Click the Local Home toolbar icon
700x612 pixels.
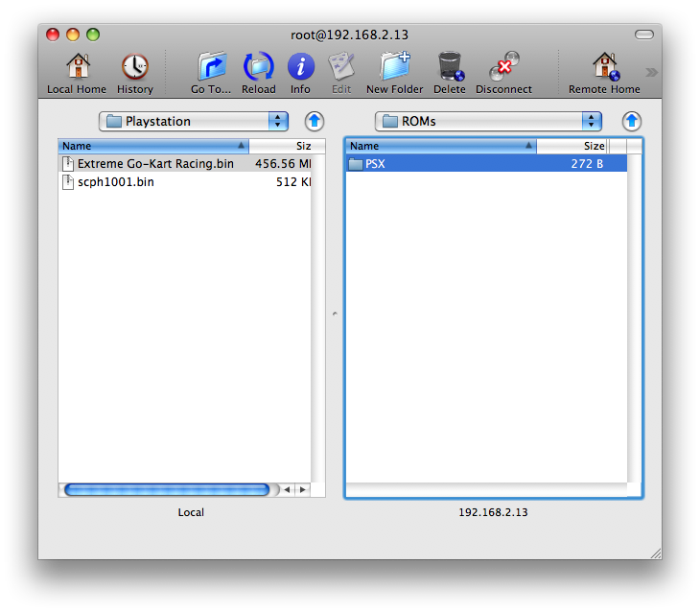pyautogui.click(x=77, y=67)
